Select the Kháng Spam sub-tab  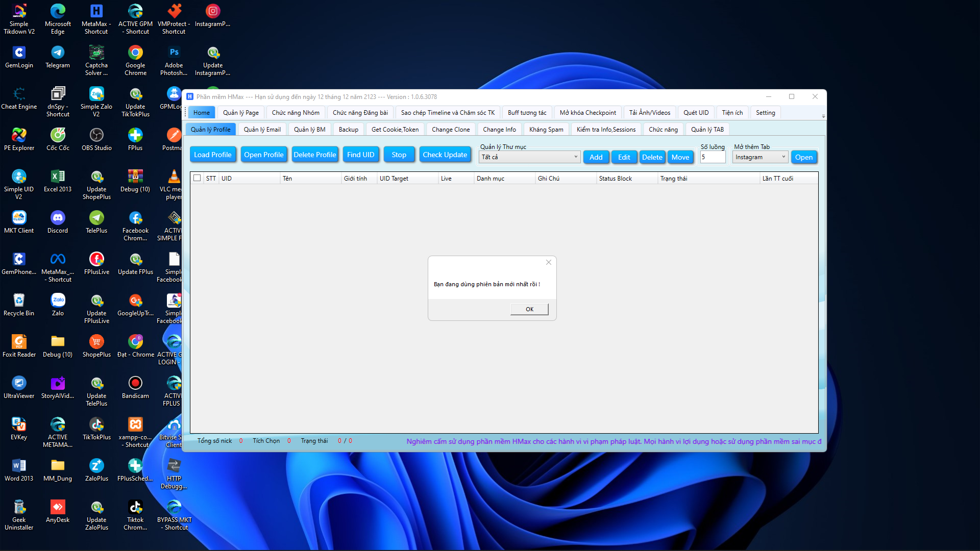(546, 130)
